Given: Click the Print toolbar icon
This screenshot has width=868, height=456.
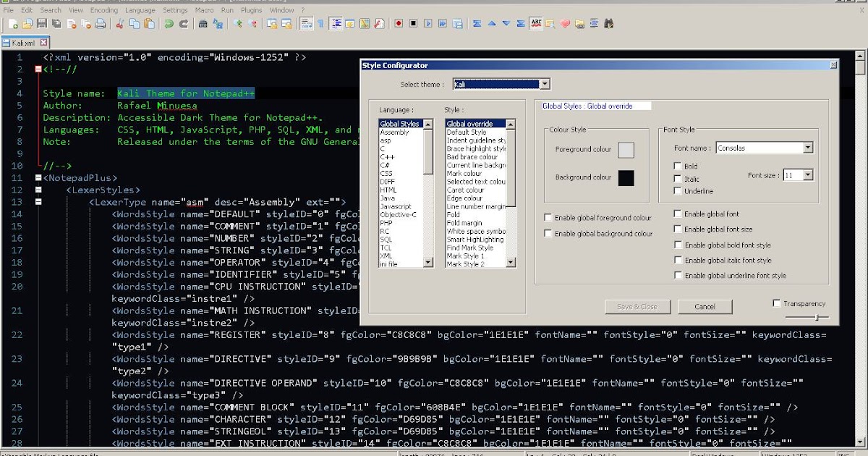Looking at the screenshot, I should (101, 22).
